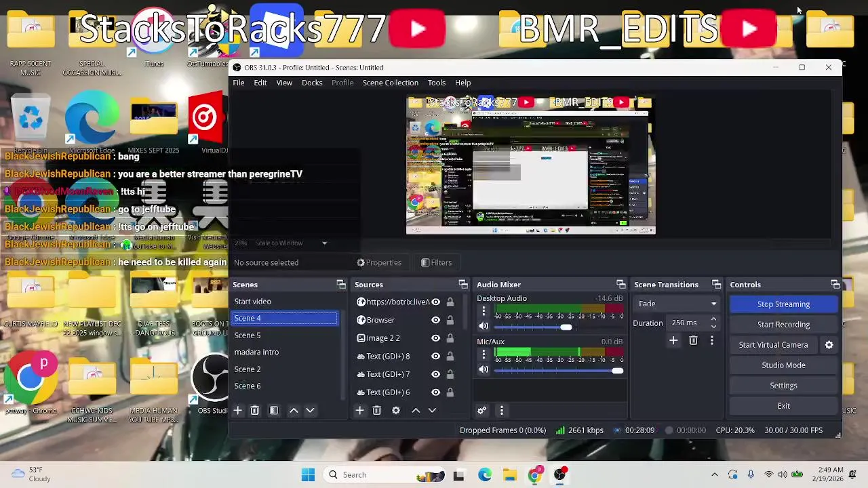Open the Tools menu
Screen dimensions: 868x488
click(437, 83)
